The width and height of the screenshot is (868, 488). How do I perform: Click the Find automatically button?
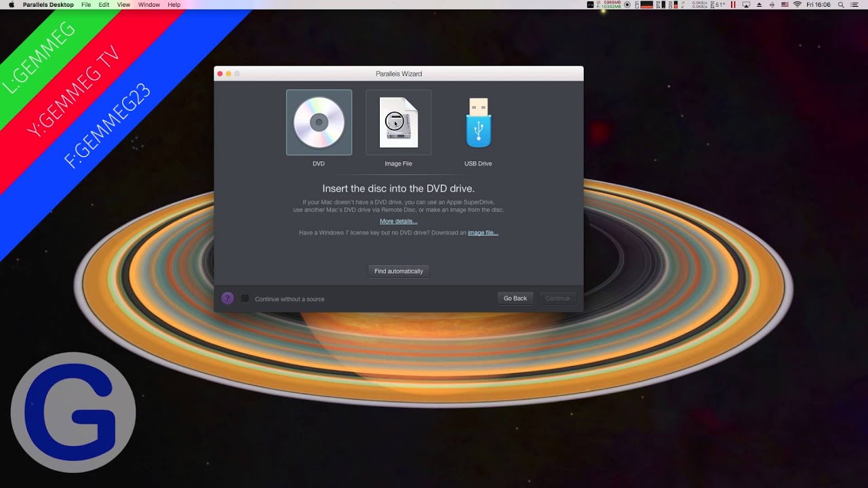[x=399, y=271]
